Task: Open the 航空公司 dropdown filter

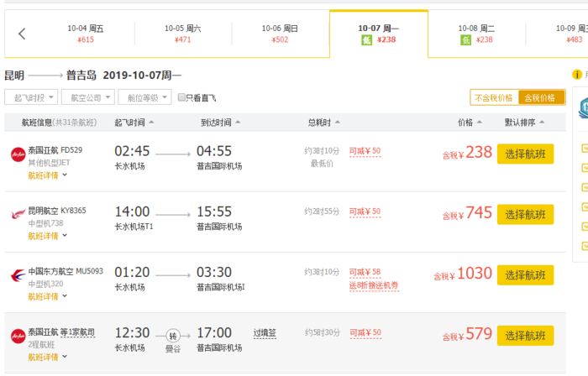Action: point(87,97)
